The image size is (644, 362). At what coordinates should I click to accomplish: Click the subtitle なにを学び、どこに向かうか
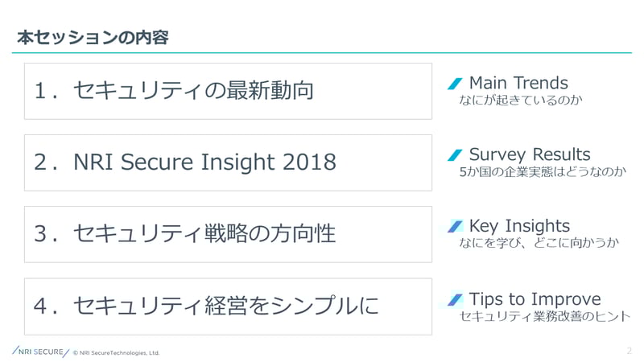point(539,243)
